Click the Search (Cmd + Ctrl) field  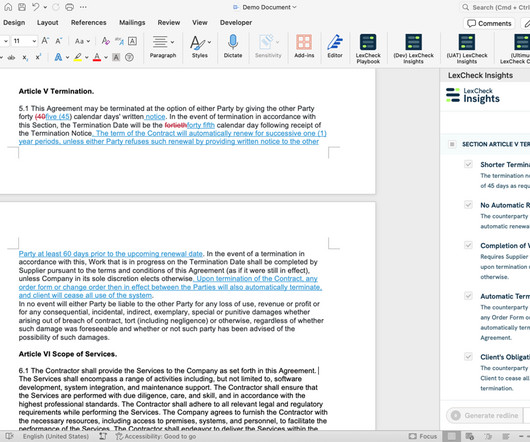496,7
